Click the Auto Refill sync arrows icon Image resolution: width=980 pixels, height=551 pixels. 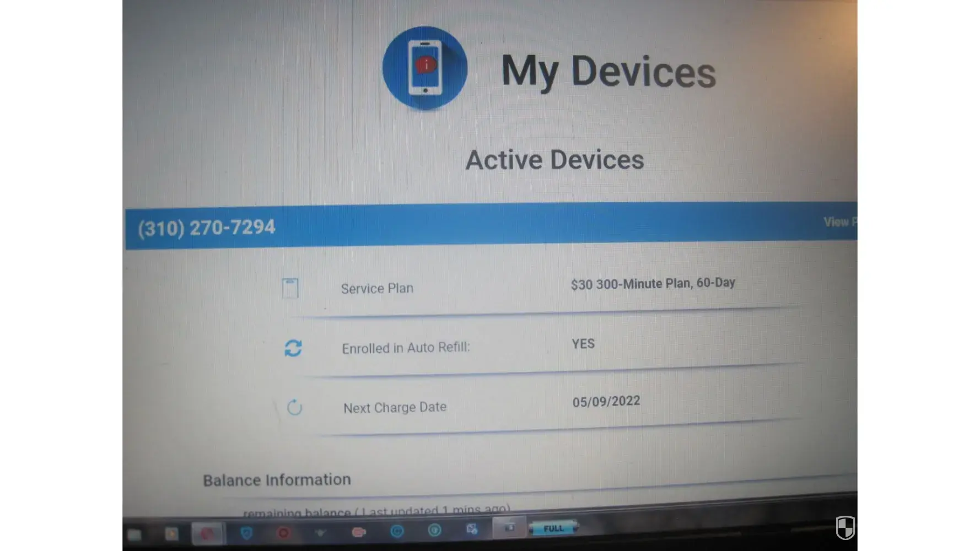(x=293, y=348)
